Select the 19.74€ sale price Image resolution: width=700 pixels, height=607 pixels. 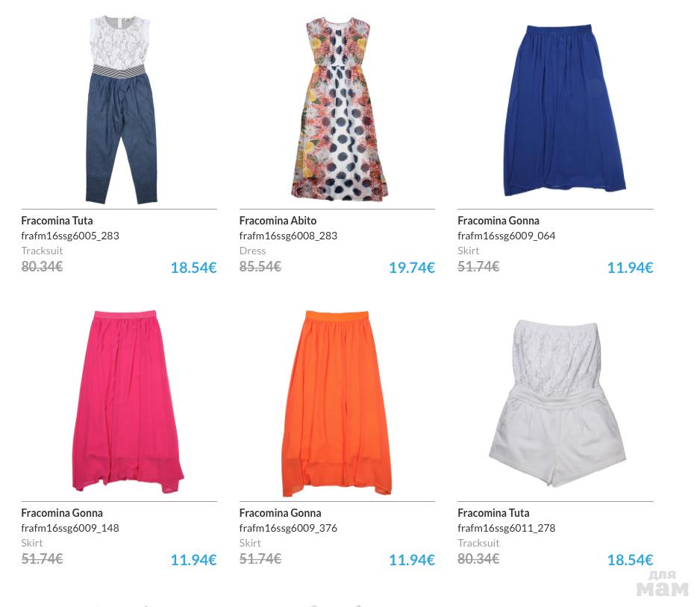coord(412,268)
